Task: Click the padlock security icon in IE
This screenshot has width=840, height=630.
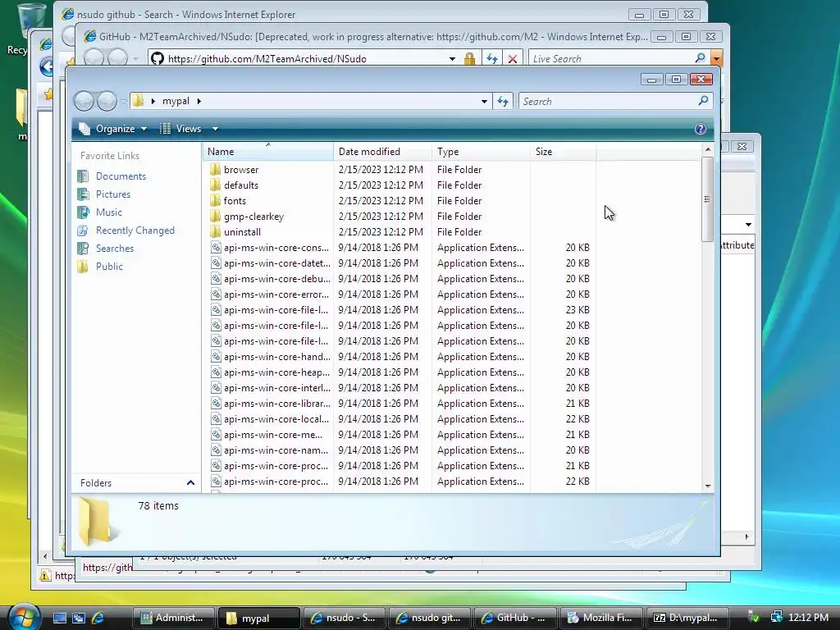Action: (x=469, y=59)
